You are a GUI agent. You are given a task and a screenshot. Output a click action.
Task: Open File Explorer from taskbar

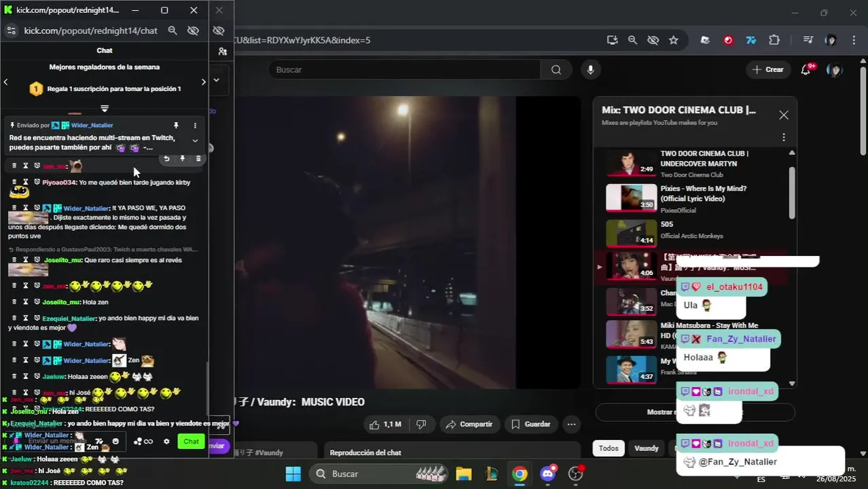coord(463,473)
